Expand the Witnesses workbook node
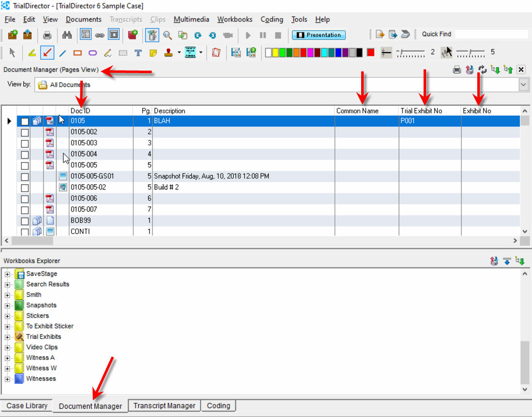This screenshot has width=532, height=417. tap(7, 379)
